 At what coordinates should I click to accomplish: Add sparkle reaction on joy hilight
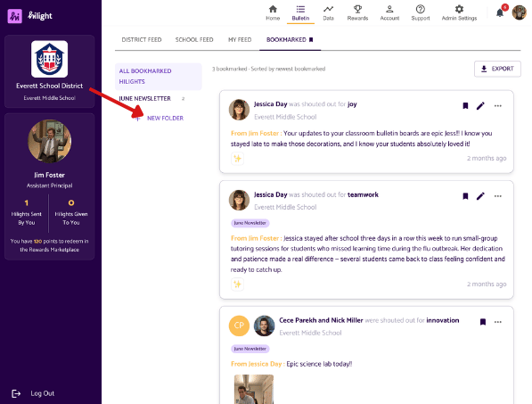pos(238,159)
